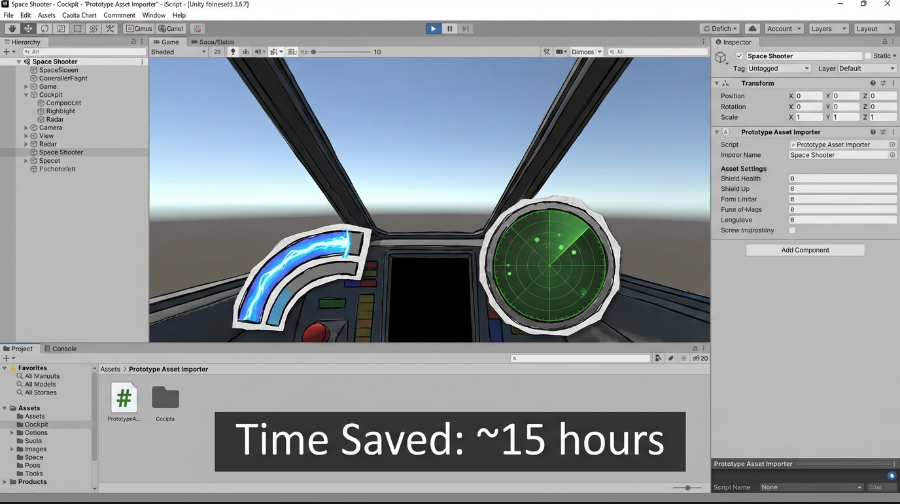The height and width of the screenshot is (504, 900).
Task: Open the Window menu
Action: pos(153,15)
